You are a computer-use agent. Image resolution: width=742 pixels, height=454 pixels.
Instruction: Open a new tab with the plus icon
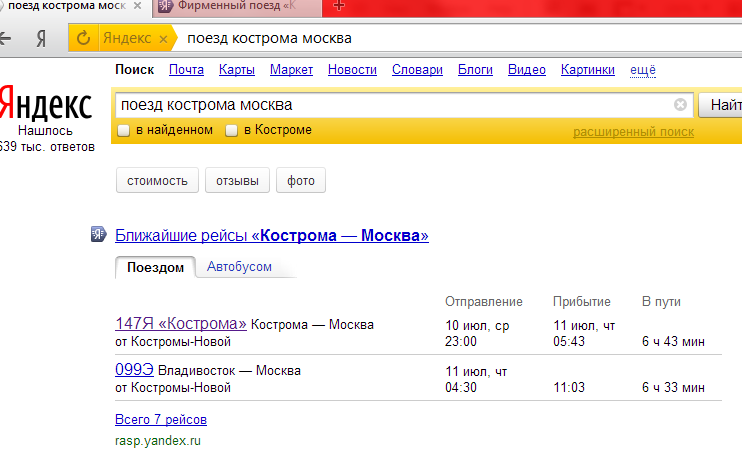tap(339, 6)
